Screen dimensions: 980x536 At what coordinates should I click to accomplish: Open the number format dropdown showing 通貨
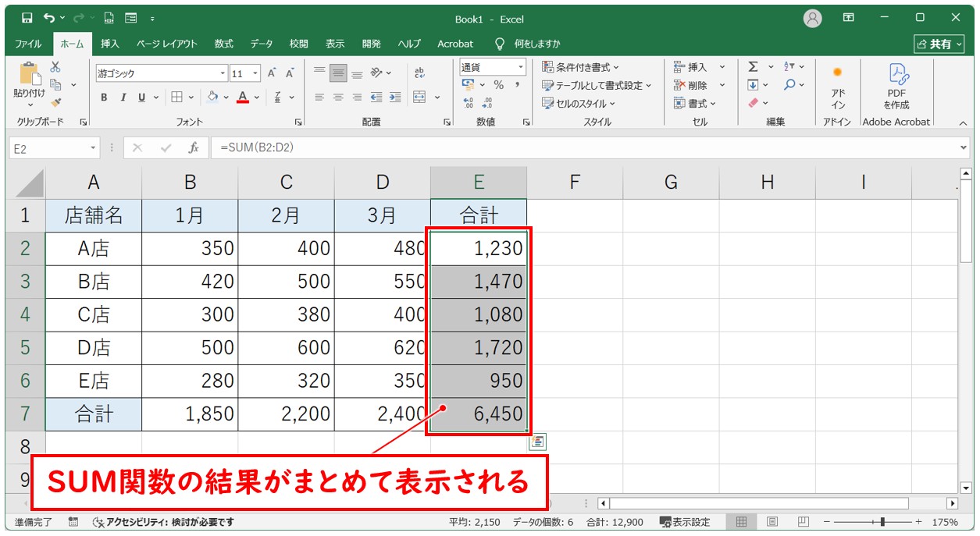[x=521, y=67]
